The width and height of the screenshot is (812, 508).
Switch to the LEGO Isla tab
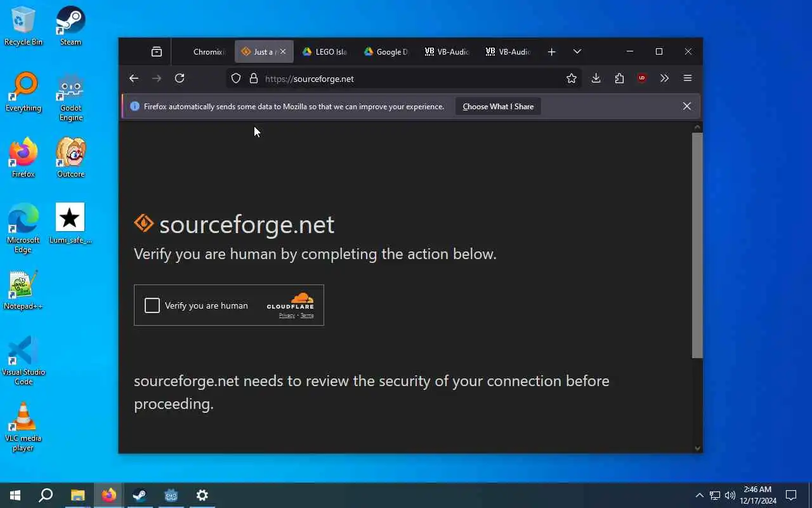tap(325, 52)
